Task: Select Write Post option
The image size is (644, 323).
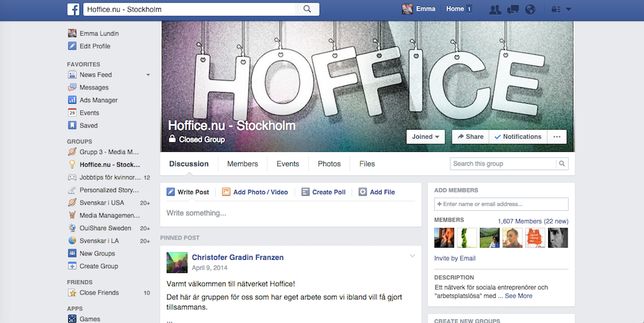Action: 188,192
